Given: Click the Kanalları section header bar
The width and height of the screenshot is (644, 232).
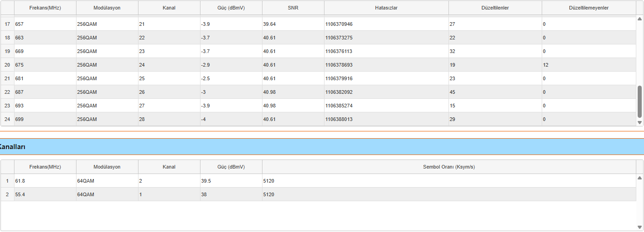Looking at the screenshot, I should coord(322,146).
